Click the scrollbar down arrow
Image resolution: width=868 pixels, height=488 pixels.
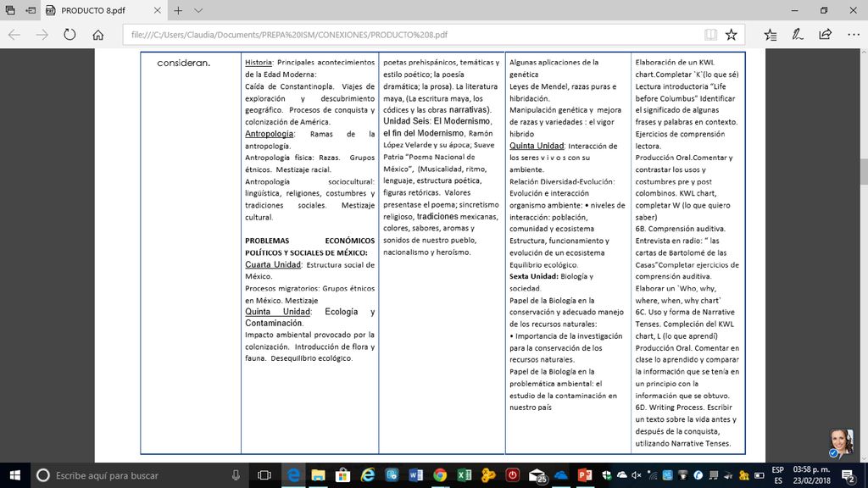tap(864, 458)
